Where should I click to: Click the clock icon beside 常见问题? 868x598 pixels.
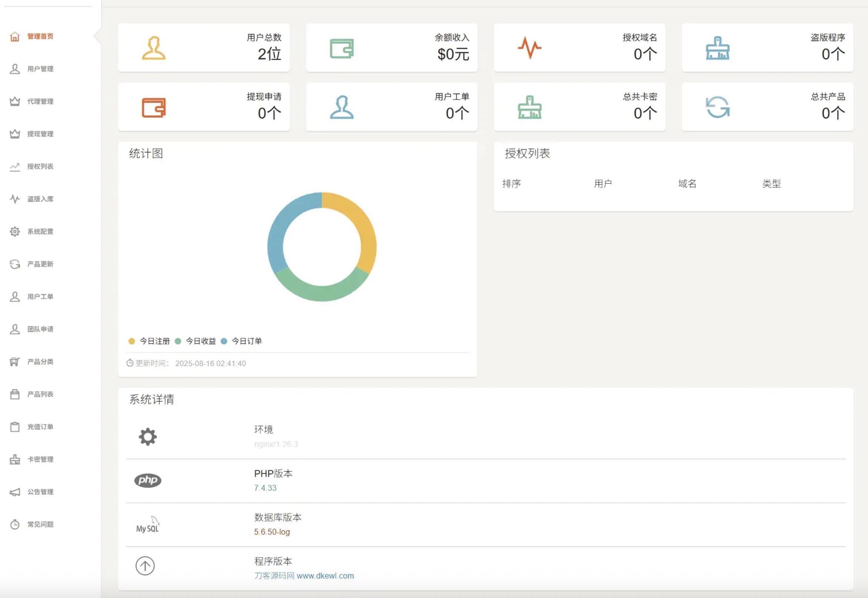click(x=14, y=524)
